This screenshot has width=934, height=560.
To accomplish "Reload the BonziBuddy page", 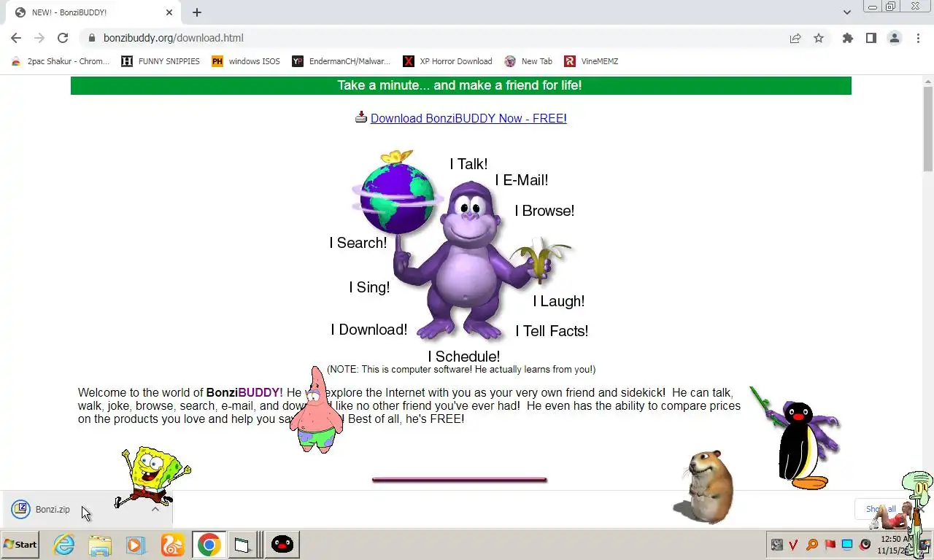I will pos(63,38).
